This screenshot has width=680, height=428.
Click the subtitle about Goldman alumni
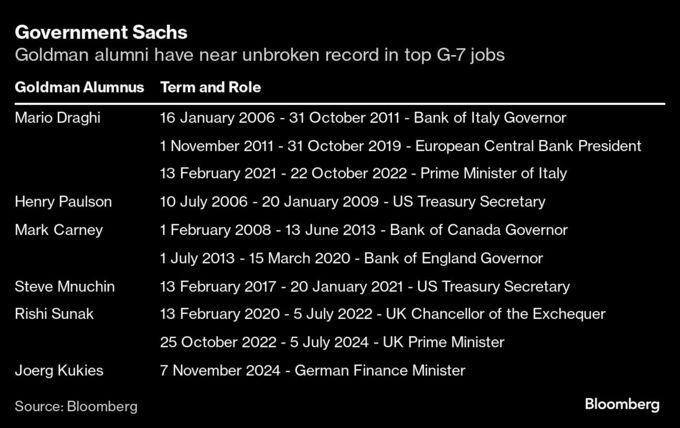pyautogui.click(x=260, y=55)
